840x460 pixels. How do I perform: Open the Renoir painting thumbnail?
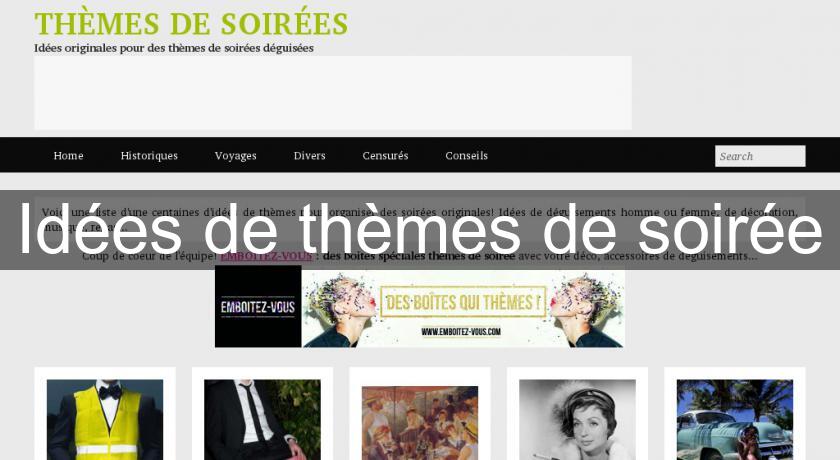click(420, 423)
